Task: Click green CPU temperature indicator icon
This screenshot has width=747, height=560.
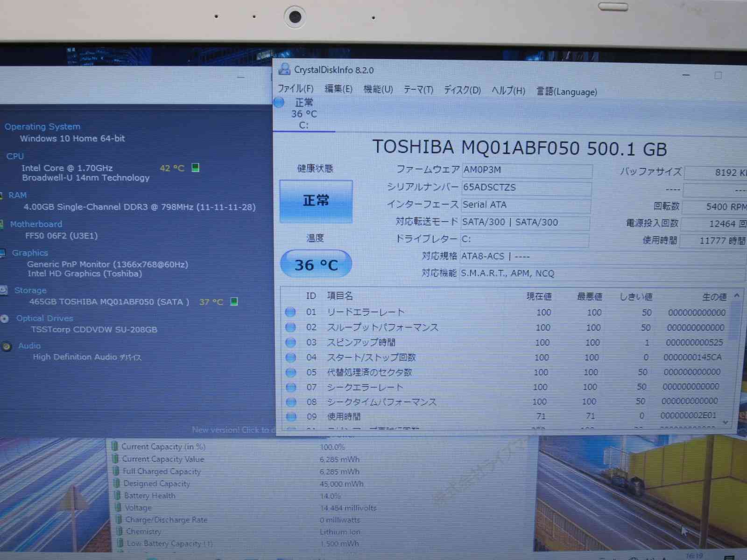Action: click(196, 168)
